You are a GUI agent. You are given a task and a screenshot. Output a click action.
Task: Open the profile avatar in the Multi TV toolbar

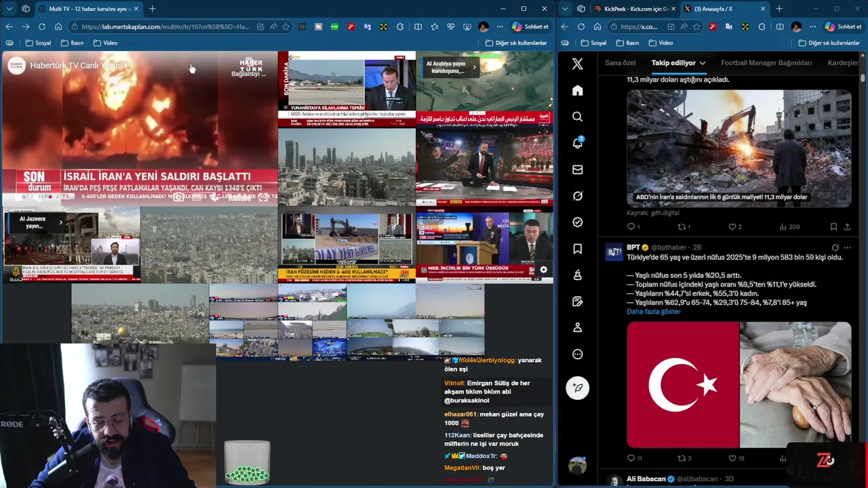pyautogui.click(x=483, y=26)
